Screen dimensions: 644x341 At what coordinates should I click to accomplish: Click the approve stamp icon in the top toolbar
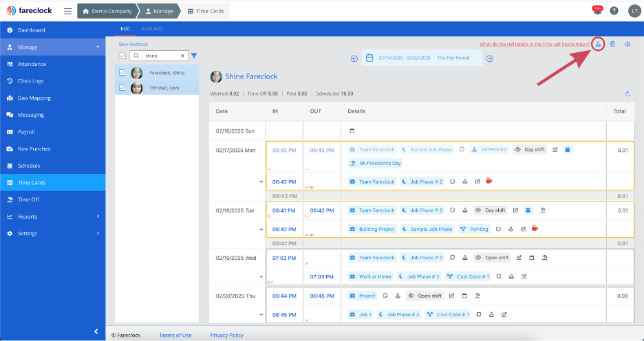coord(599,44)
